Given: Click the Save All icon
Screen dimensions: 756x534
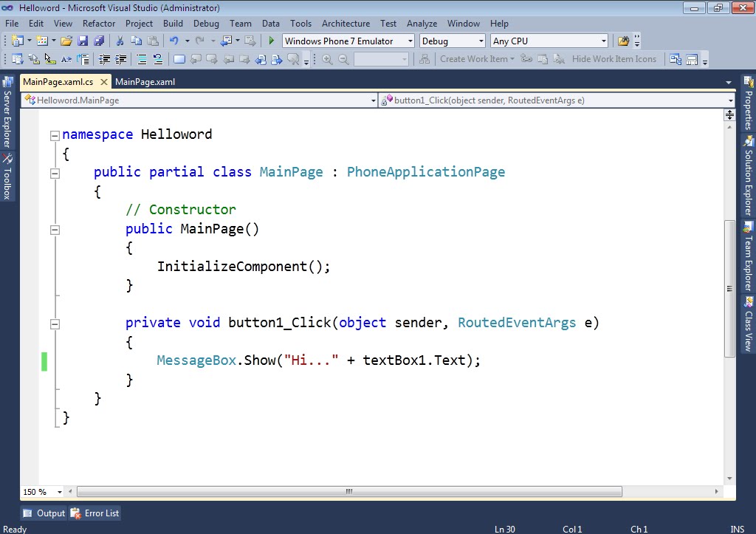Looking at the screenshot, I should pos(100,41).
